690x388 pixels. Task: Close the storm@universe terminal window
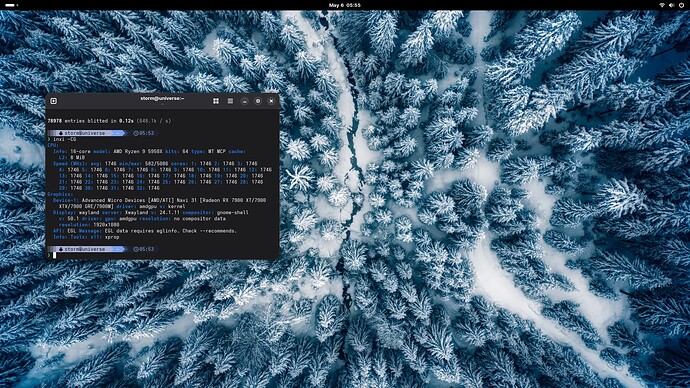(x=271, y=101)
